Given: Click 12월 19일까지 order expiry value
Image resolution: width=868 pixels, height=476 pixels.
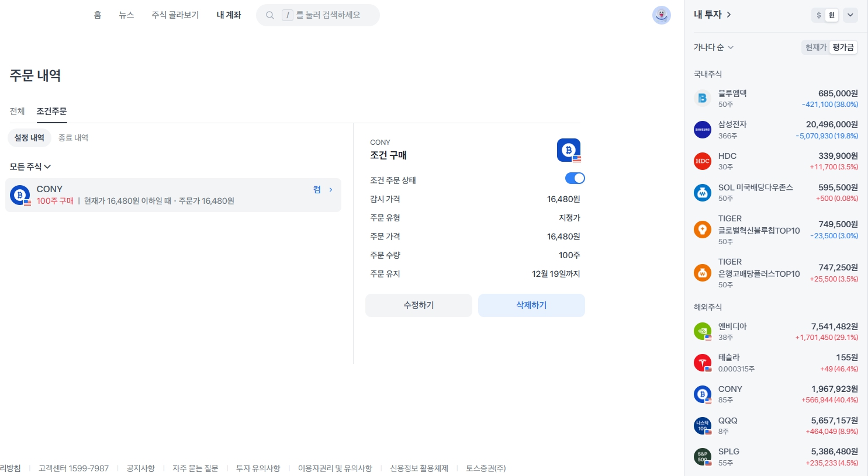Looking at the screenshot, I should coord(556,274).
